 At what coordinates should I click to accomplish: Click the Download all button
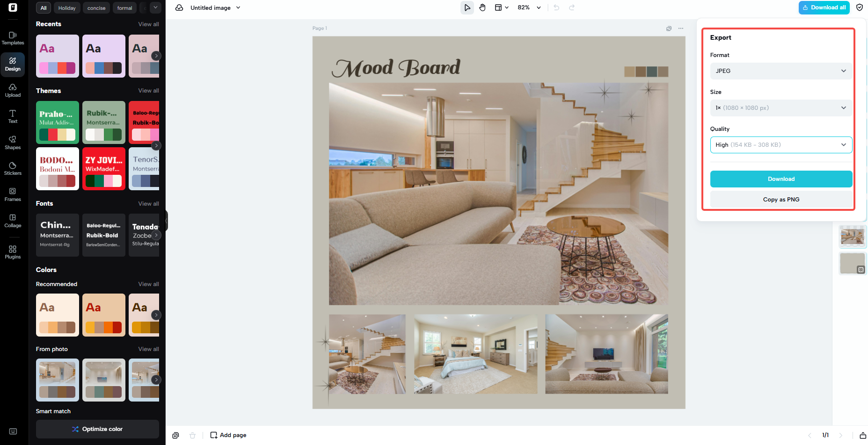(x=824, y=7)
